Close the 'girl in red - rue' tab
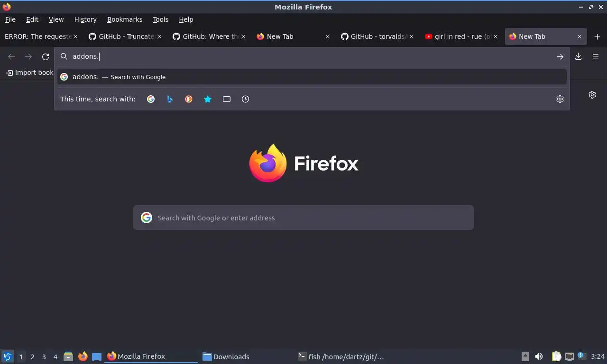This screenshot has height=364, width=607. pyautogui.click(x=496, y=36)
